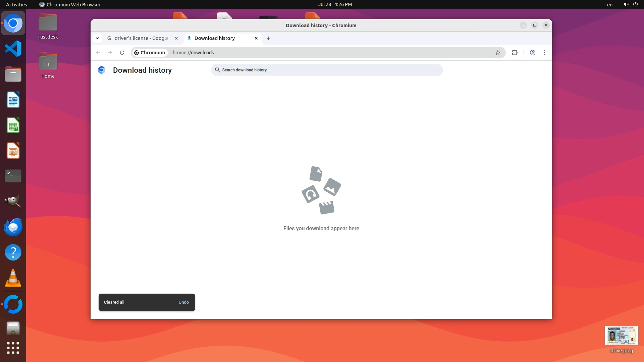The height and width of the screenshot is (362, 644).
Task: Click Undo in Cleared all toast
Action: (x=183, y=302)
